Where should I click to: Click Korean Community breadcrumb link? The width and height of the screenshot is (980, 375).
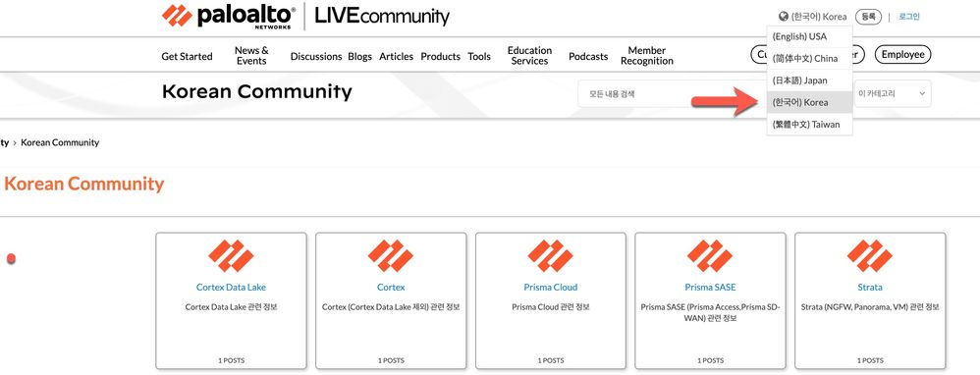(x=60, y=142)
